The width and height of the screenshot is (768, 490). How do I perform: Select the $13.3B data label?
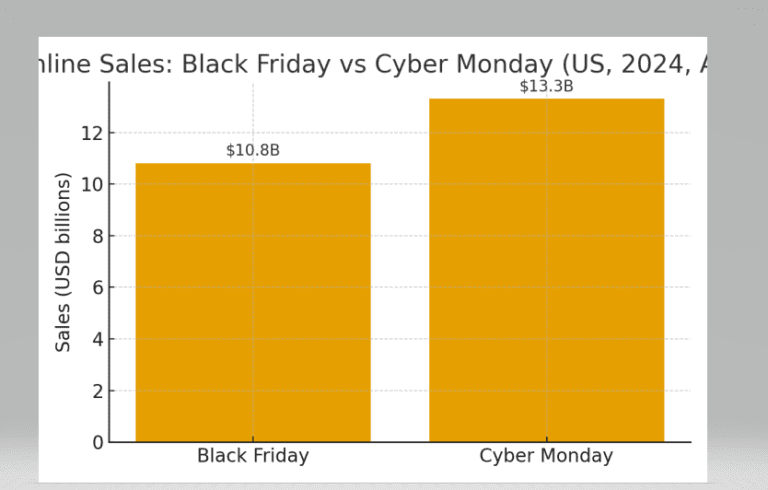tap(547, 86)
